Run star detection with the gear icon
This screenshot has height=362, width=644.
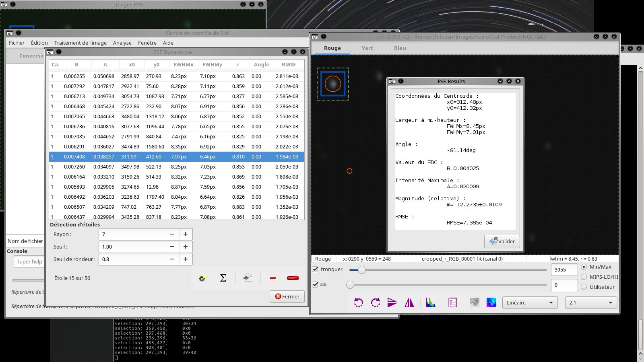coord(202,278)
